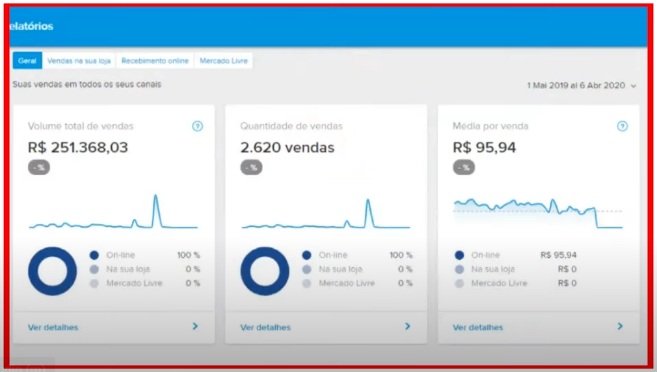
Task: Click the sales volume line chart spike
Action: 156,211
